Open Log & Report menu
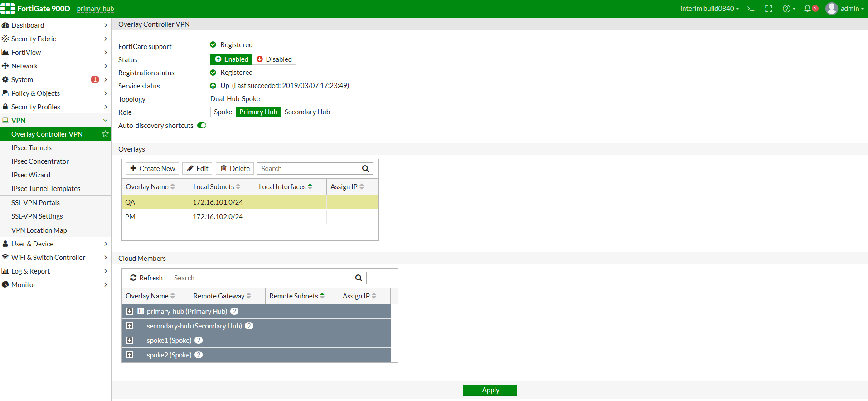The height and width of the screenshot is (401, 868). pos(55,271)
